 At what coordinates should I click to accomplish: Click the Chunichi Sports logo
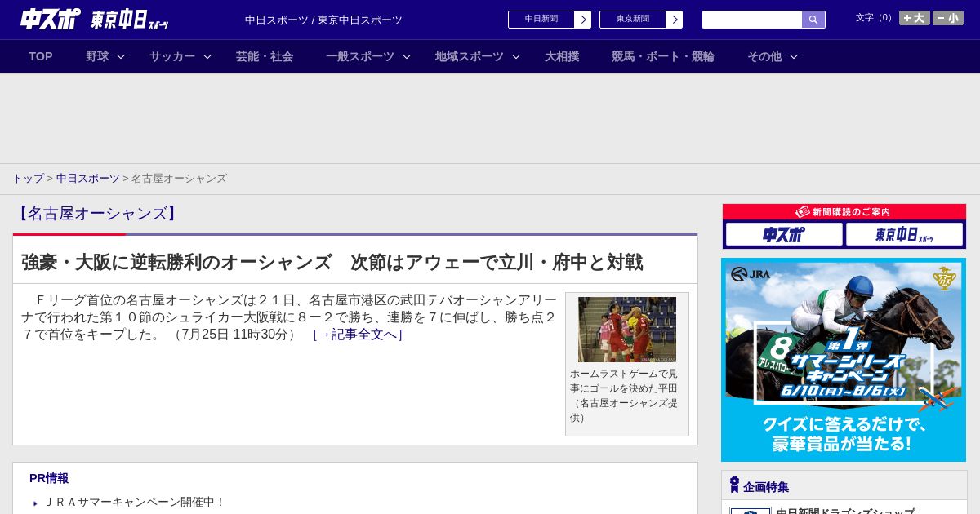tap(50, 19)
